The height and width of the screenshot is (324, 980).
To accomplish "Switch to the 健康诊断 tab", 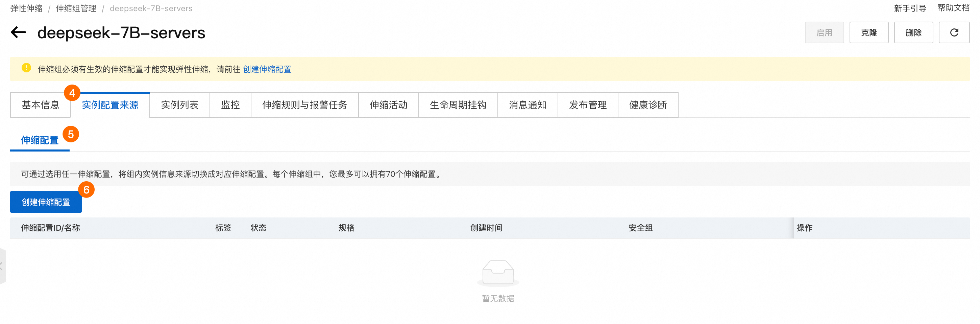I will [x=648, y=105].
